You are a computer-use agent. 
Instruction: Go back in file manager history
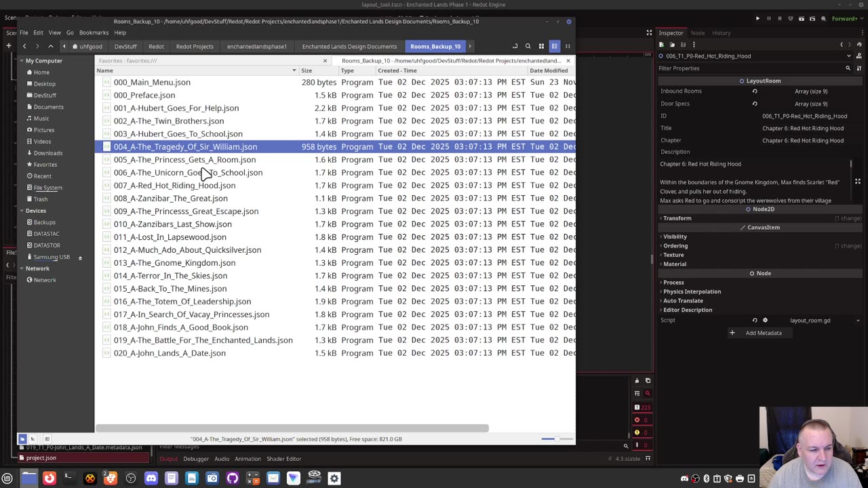pyautogui.click(x=24, y=46)
